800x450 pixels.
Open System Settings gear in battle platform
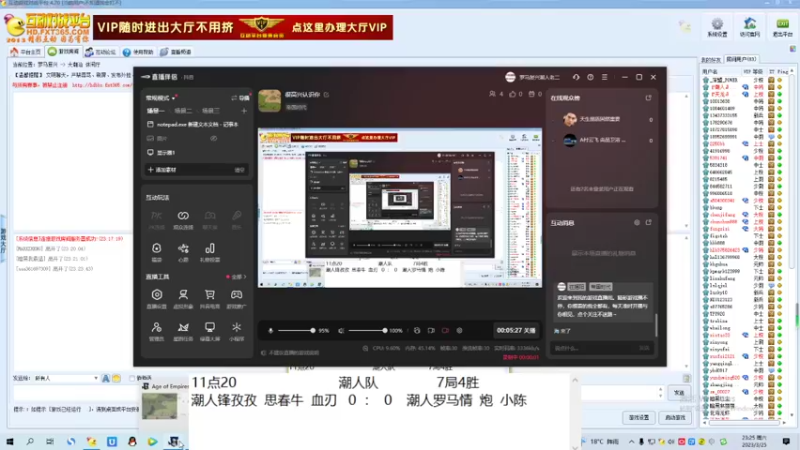(x=717, y=27)
